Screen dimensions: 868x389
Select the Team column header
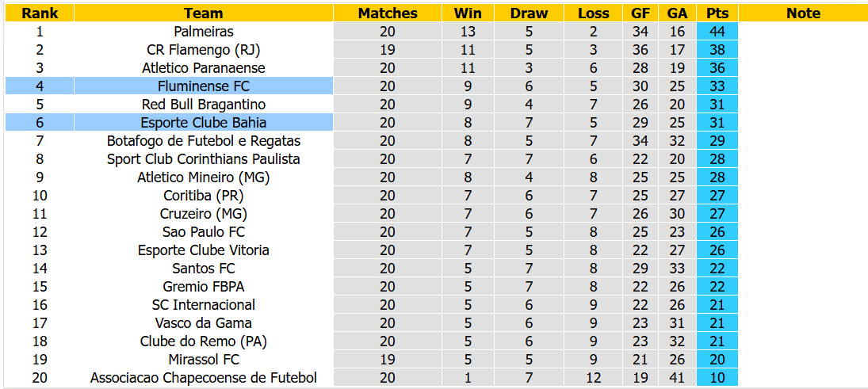[204, 13]
